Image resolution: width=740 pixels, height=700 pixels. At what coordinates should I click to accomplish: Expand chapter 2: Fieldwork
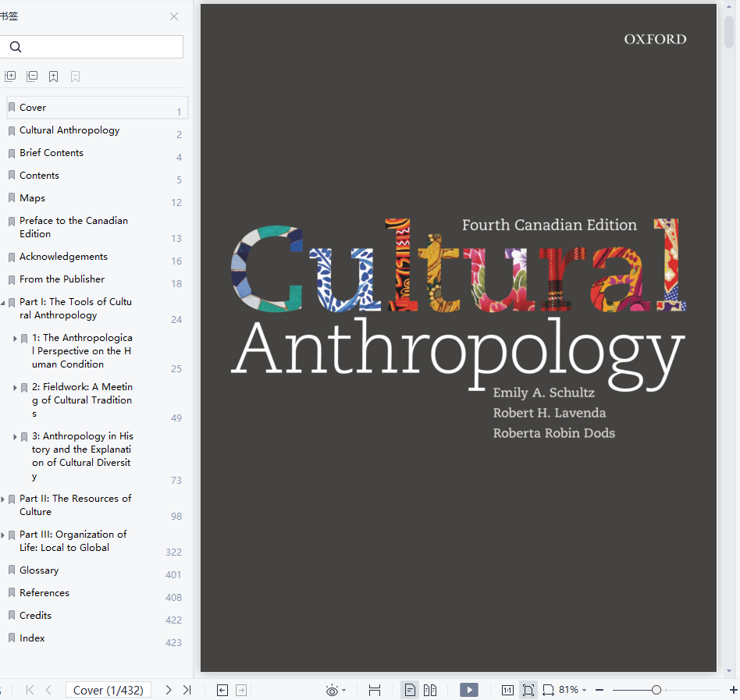tap(15, 387)
